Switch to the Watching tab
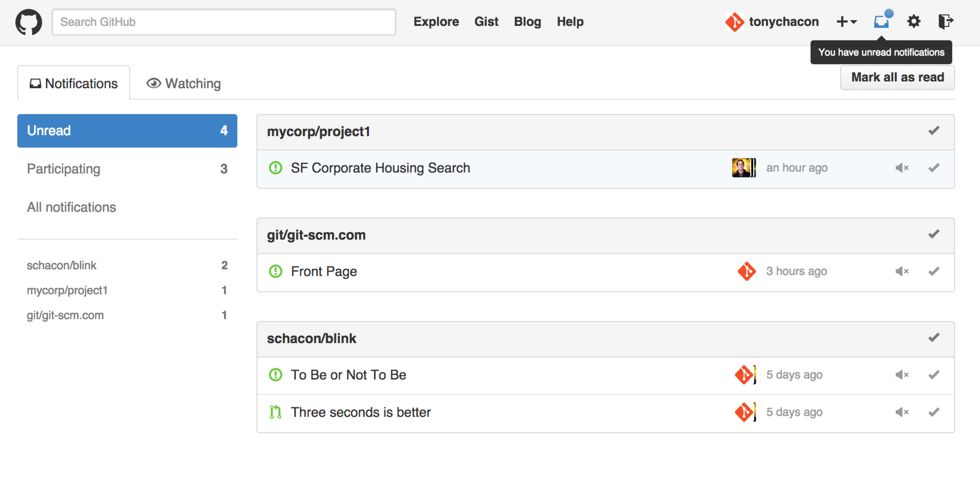 pos(184,83)
